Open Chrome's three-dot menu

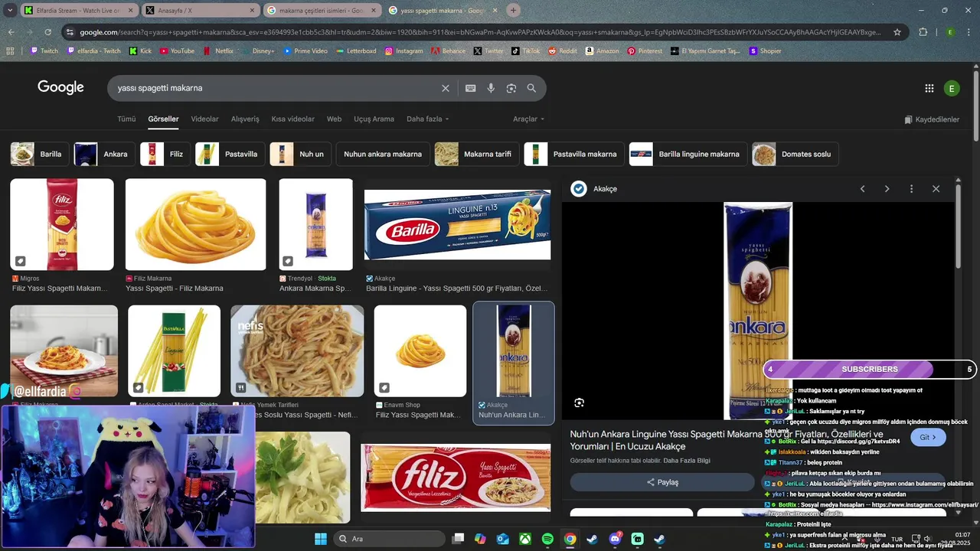point(969,32)
